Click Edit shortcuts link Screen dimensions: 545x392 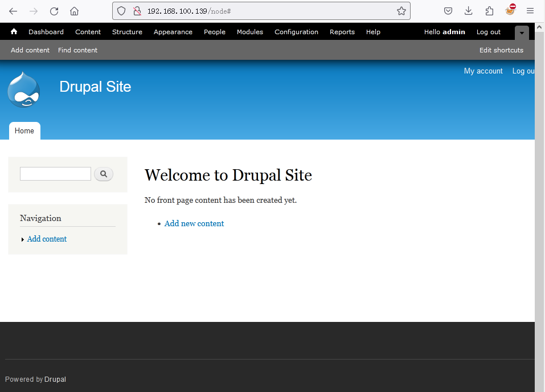501,50
